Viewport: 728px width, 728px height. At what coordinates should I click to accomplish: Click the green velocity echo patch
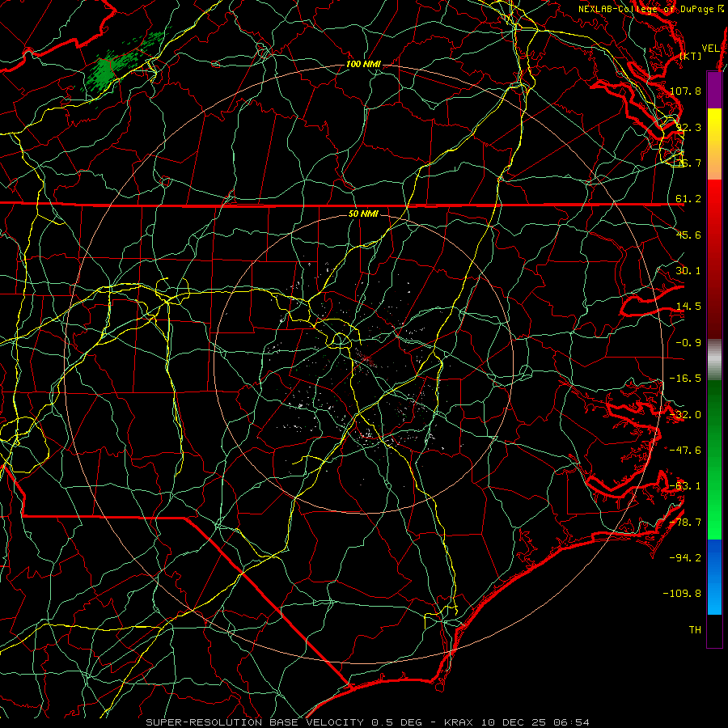(x=106, y=70)
